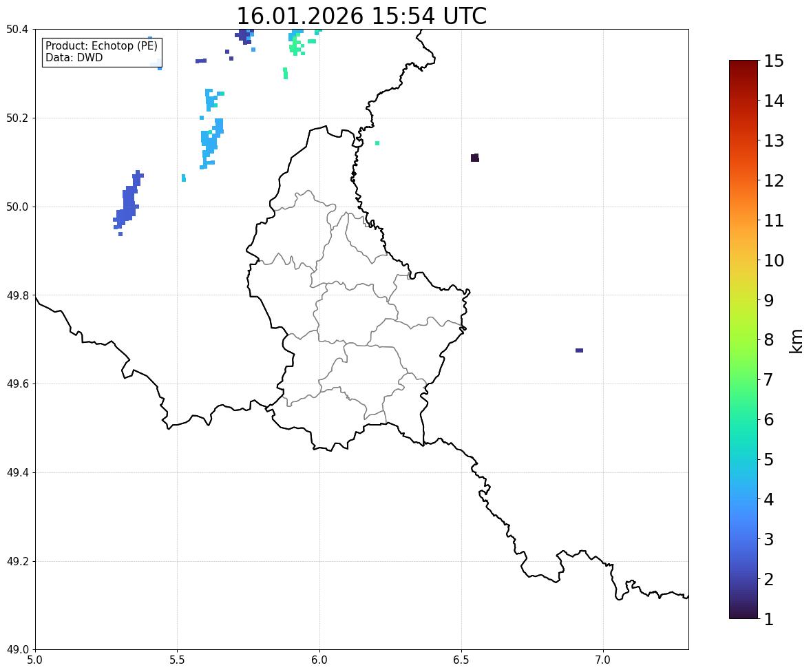811x672 pixels.
Task: Click the colorbar label "km"
Action: tap(796, 341)
